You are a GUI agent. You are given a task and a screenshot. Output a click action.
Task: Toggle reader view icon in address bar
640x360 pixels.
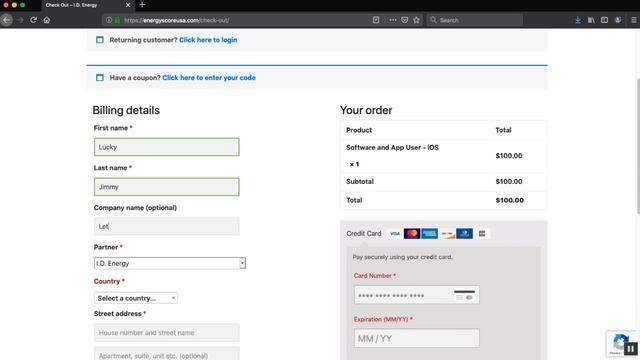click(376, 20)
